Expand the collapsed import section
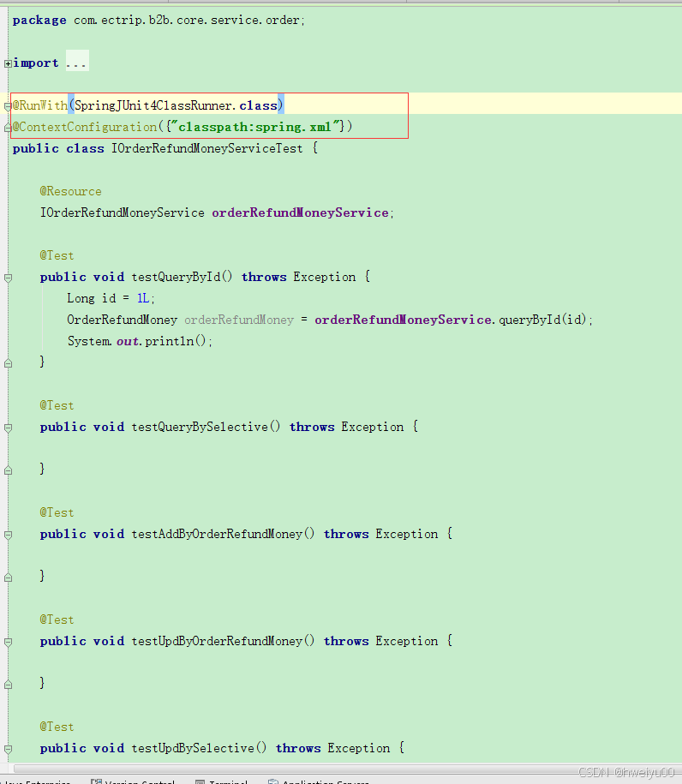 [x=8, y=63]
